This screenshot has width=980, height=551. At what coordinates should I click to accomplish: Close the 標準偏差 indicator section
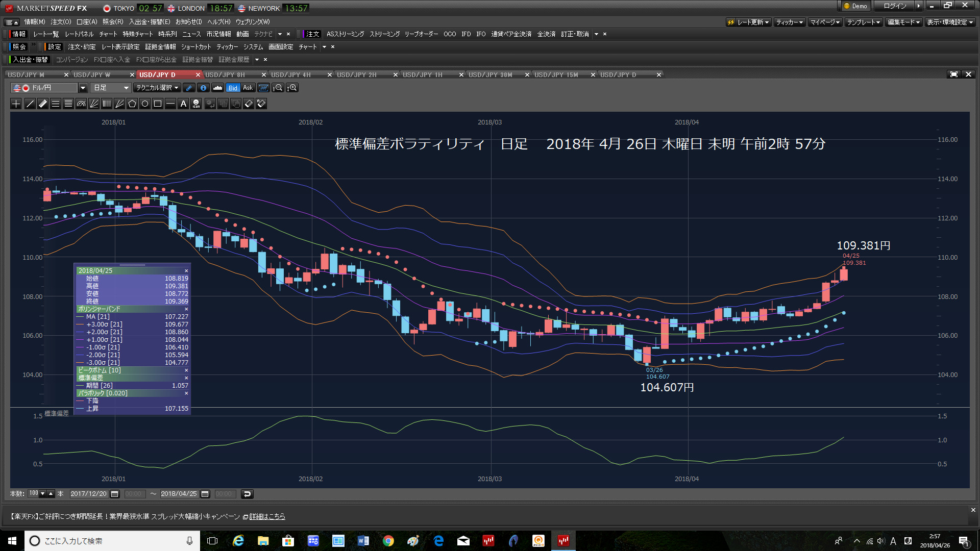click(186, 378)
